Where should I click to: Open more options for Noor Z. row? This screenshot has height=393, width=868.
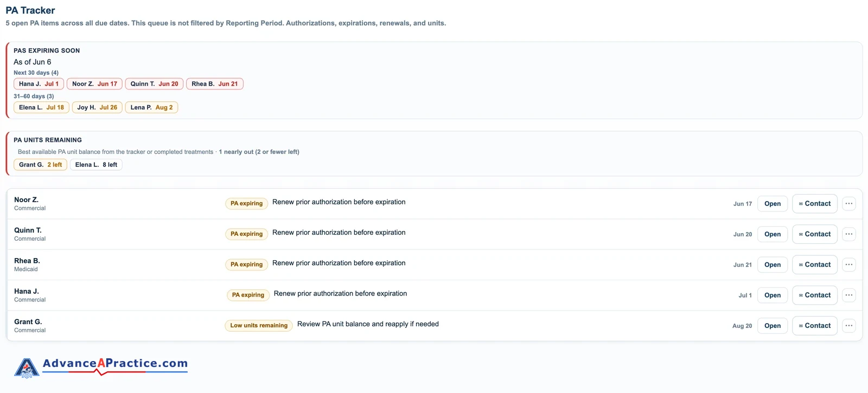point(849,204)
